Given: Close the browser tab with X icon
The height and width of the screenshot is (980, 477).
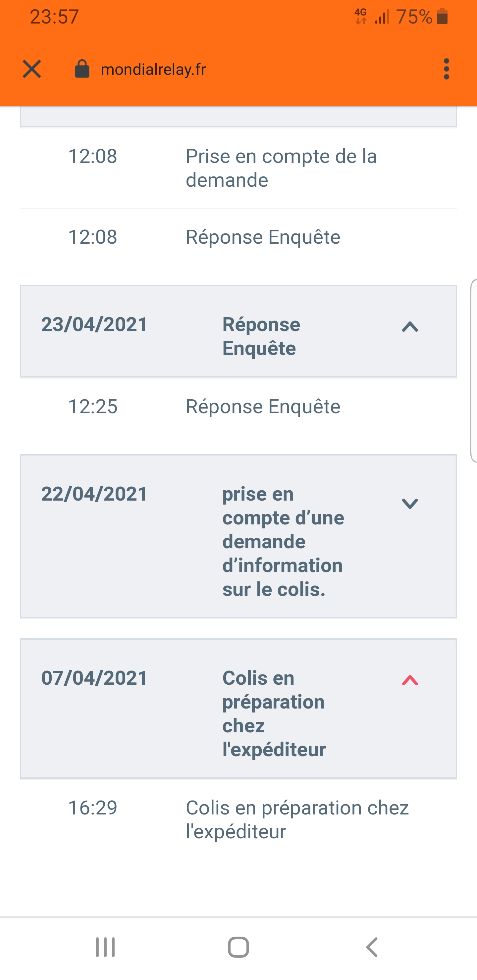Looking at the screenshot, I should pyautogui.click(x=31, y=69).
